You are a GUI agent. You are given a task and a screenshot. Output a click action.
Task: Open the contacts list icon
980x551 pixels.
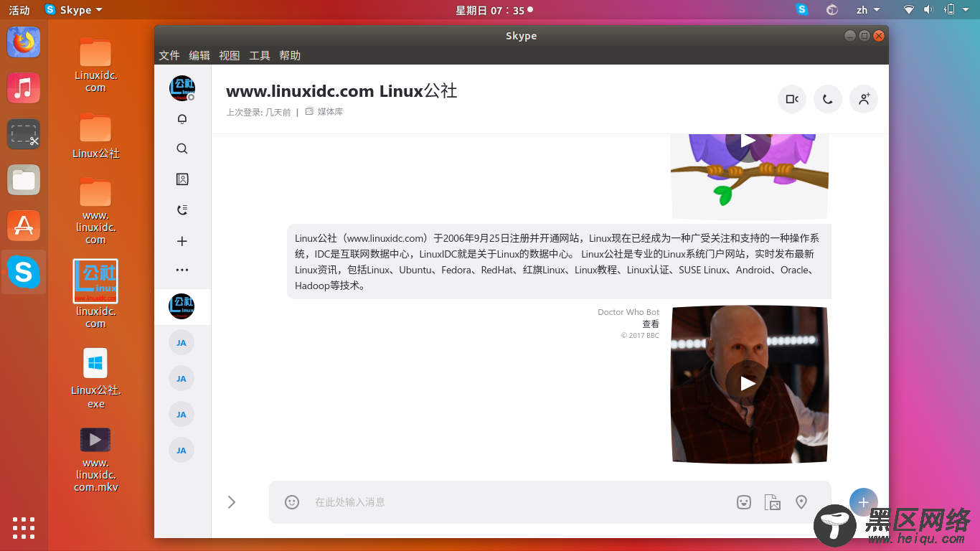pyautogui.click(x=182, y=179)
